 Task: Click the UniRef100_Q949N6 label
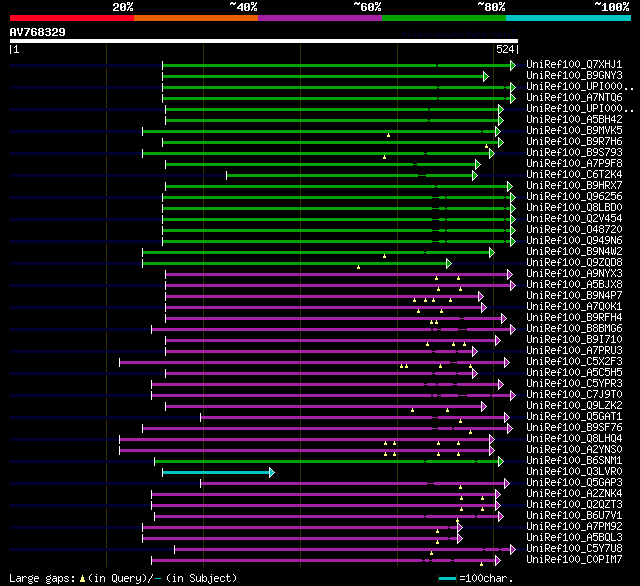(574, 240)
